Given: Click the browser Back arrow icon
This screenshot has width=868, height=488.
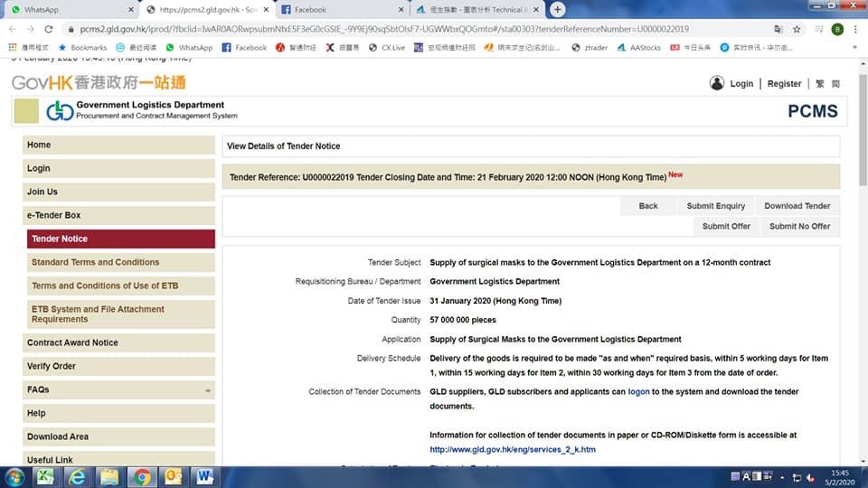Looking at the screenshot, I should point(12,29).
